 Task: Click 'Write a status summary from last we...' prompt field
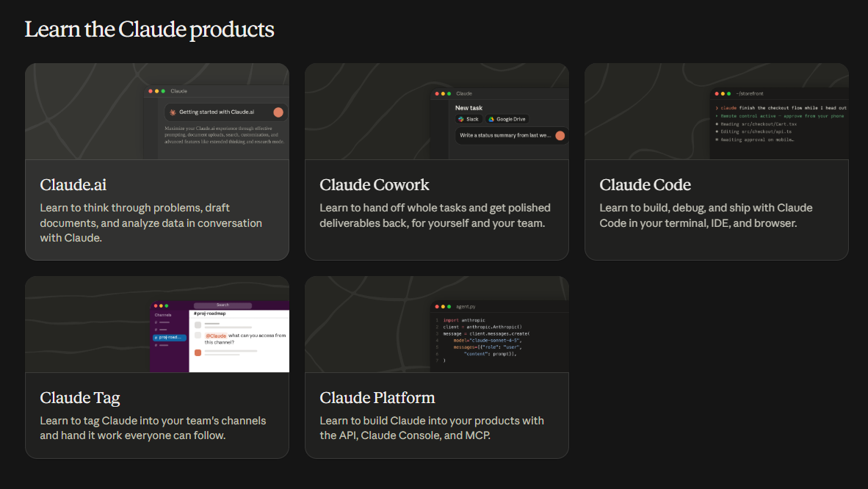[512, 136]
